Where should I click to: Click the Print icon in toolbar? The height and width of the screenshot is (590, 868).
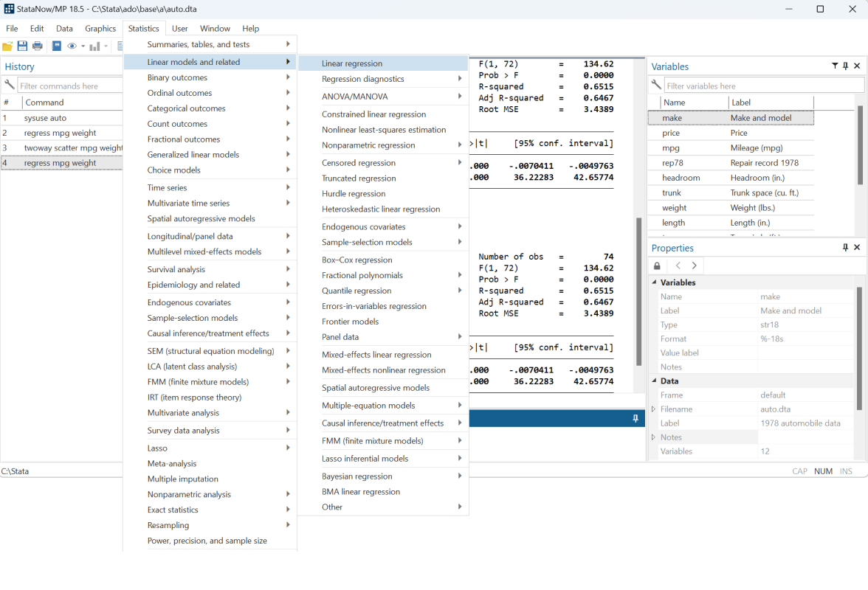point(38,46)
